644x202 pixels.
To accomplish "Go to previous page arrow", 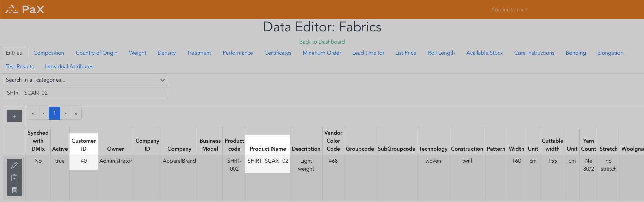I will 44,113.
